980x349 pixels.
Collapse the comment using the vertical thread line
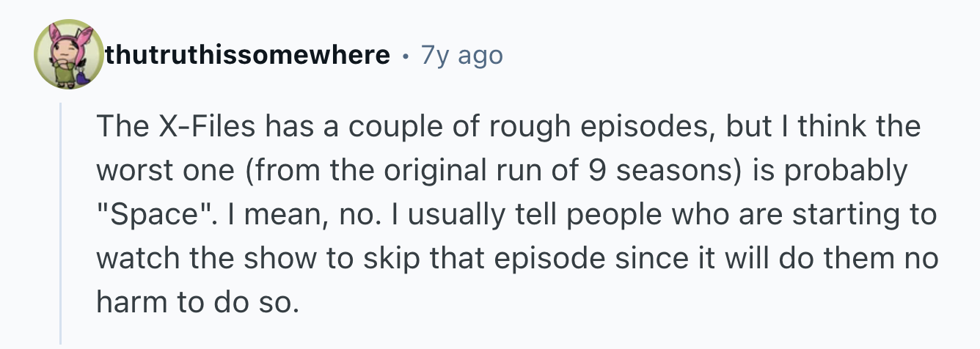point(62,220)
